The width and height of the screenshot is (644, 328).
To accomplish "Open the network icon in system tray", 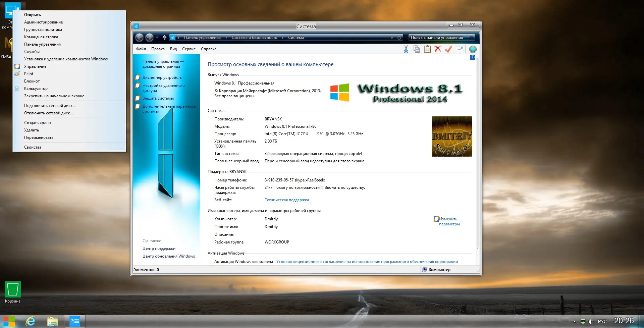I will pos(583,321).
